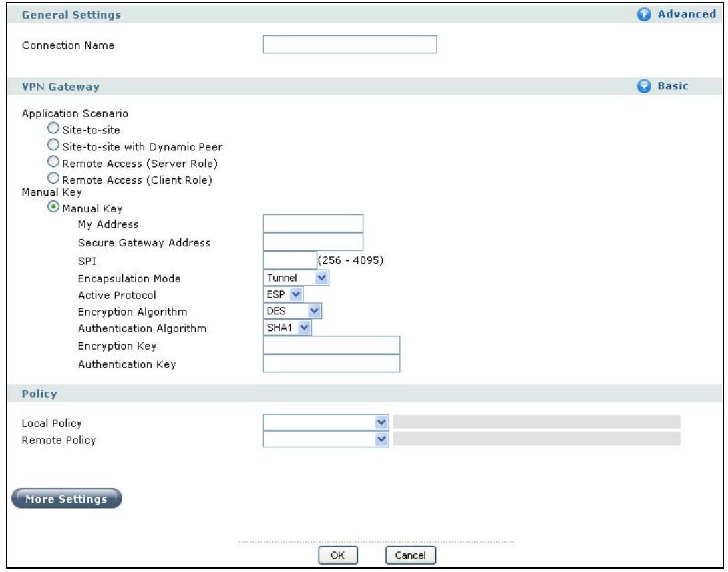Choose Remote Access (Client Role) radio
The width and height of the screenshot is (728, 572).
(53, 178)
